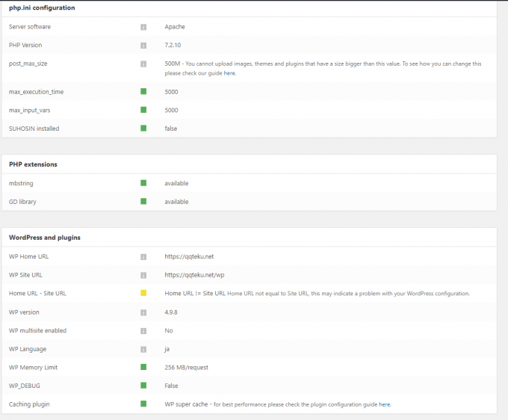This screenshot has width=508, height=420.
Task: Click the 'post_max_size' row label
Action: (28, 64)
